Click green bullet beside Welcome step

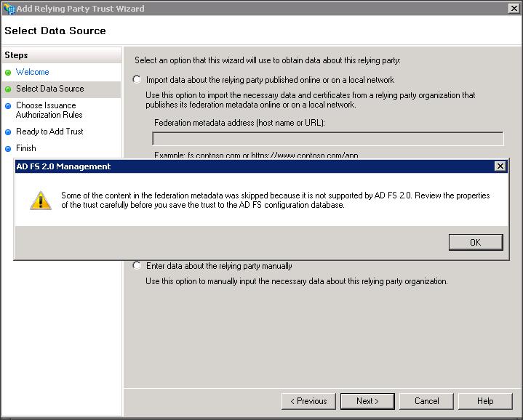[8, 73]
